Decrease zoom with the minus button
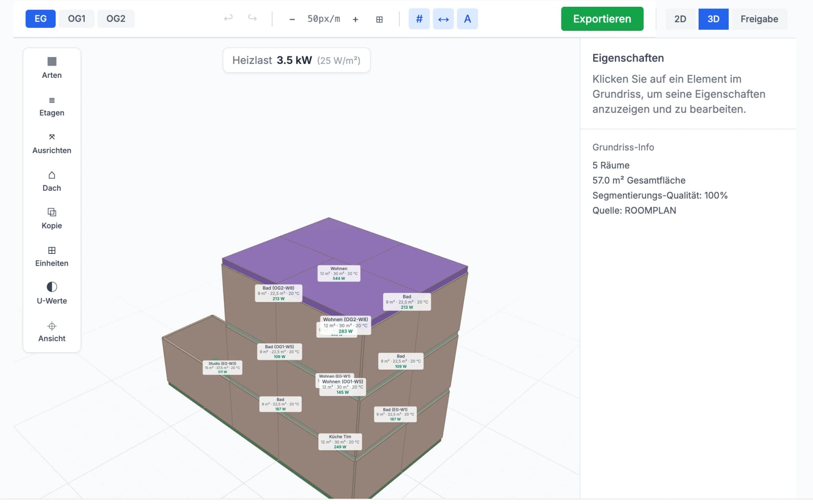813x504 pixels. point(292,19)
